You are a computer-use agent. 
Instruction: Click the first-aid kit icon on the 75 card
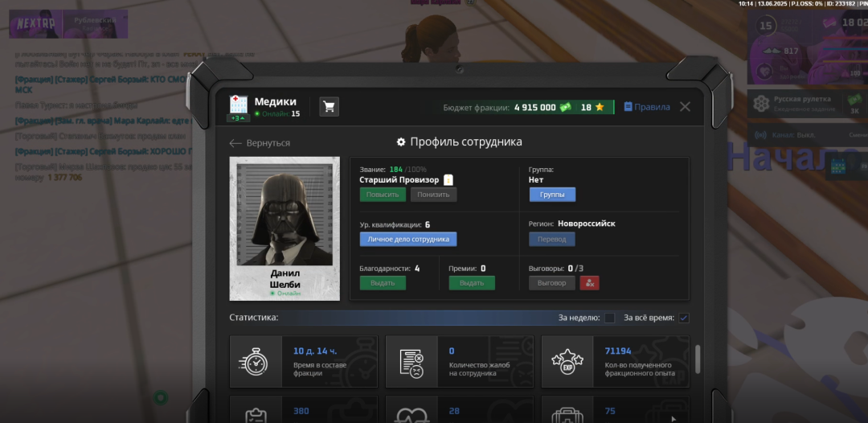[567, 417]
